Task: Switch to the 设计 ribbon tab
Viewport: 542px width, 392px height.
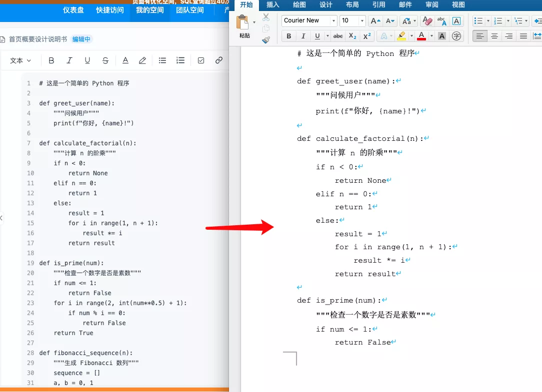Action: point(326,4)
